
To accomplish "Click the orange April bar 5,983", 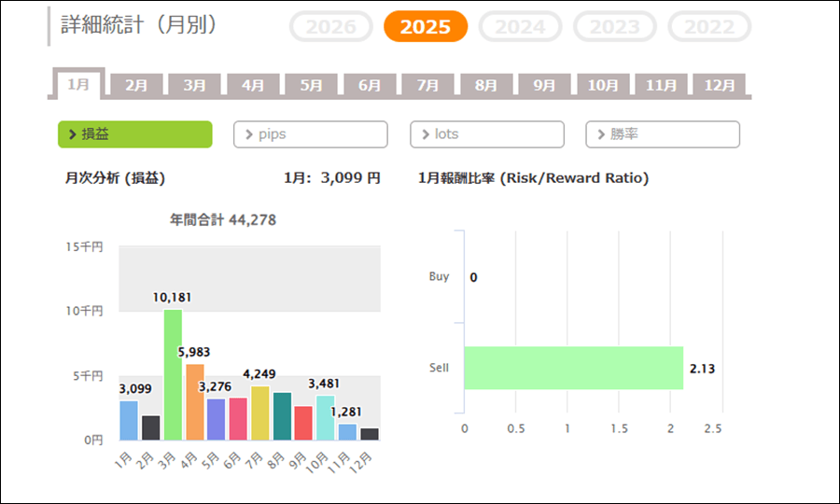I will [195, 402].
